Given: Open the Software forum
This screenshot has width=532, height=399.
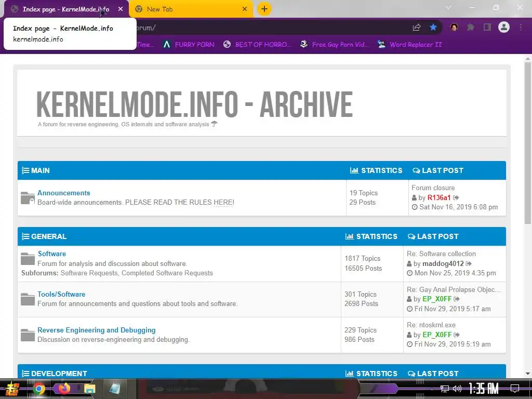Looking at the screenshot, I should 51,254.
